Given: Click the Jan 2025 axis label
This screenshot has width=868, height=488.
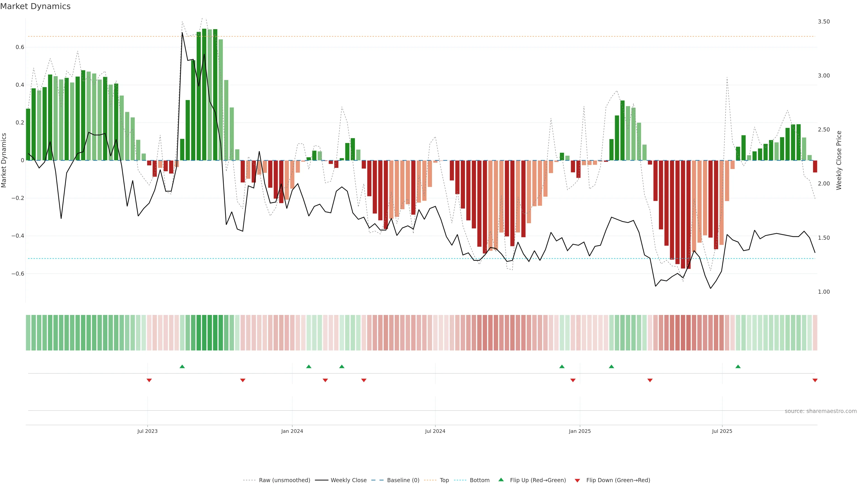Looking at the screenshot, I should pos(580,431).
